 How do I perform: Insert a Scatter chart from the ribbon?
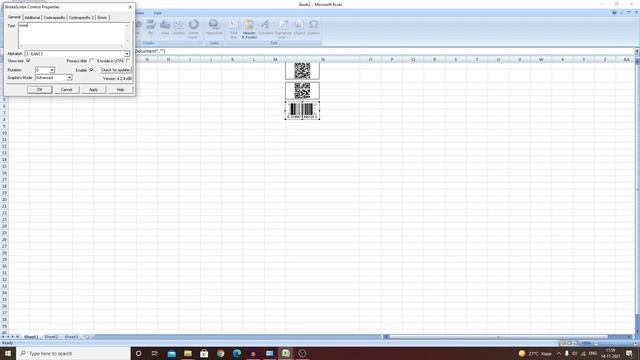(179, 27)
